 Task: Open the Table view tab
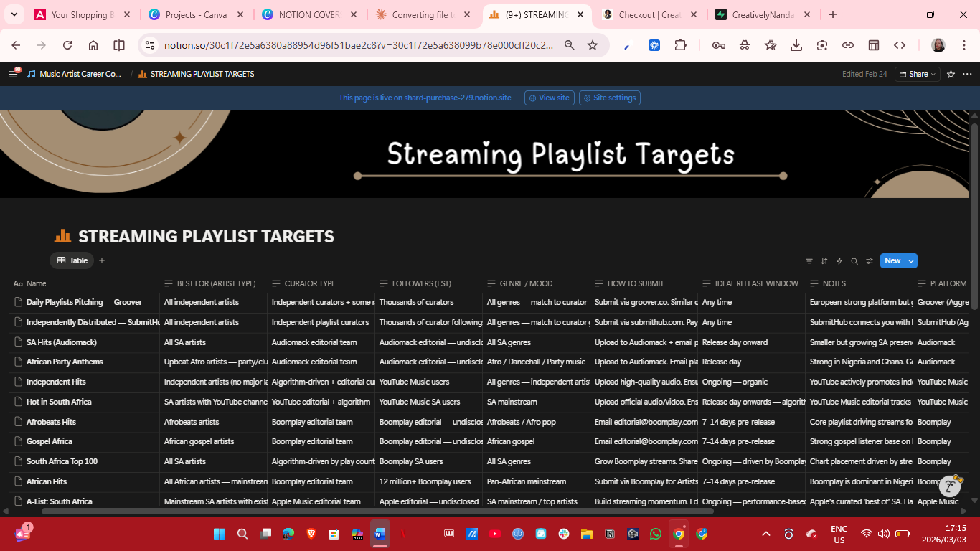pos(72,260)
